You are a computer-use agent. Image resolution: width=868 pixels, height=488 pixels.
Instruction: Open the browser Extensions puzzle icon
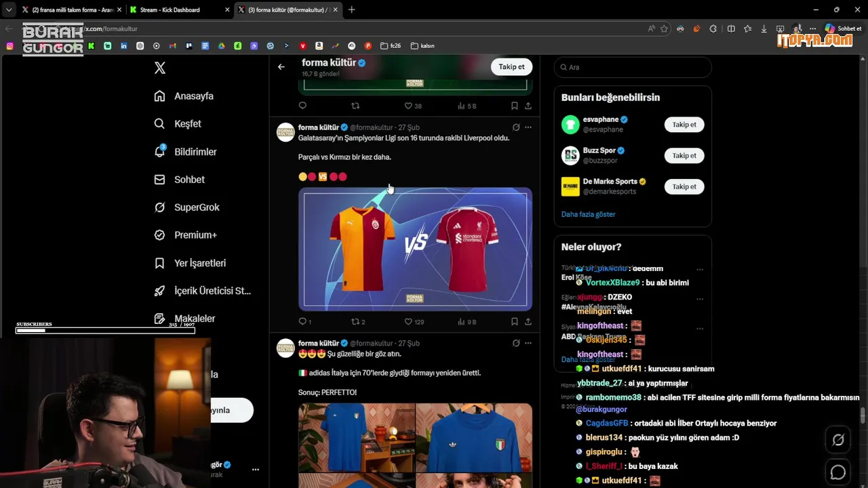pyautogui.click(x=713, y=28)
